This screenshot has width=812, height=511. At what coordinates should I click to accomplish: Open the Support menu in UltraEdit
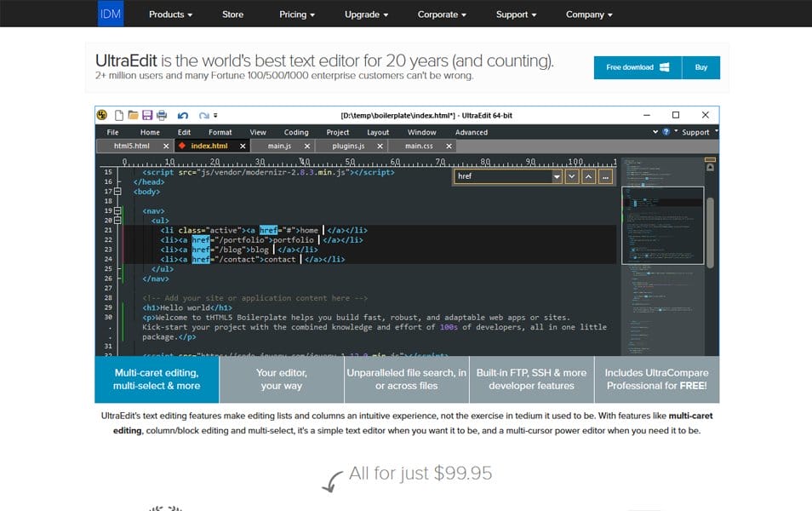tap(695, 132)
